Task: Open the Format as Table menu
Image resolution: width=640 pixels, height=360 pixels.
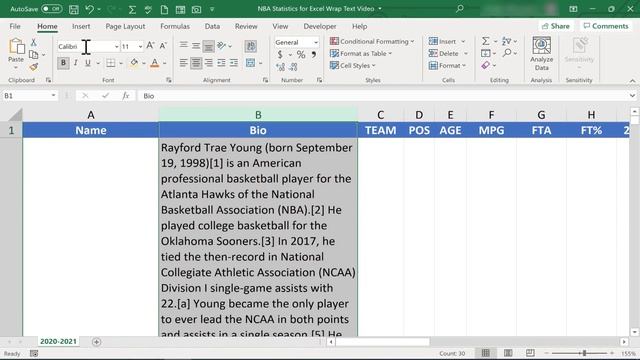Action: point(361,53)
